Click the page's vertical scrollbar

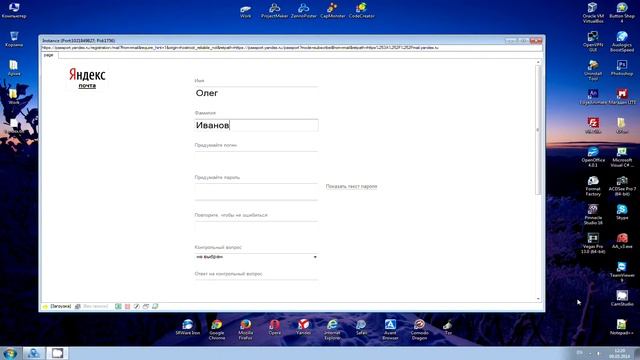(538, 130)
